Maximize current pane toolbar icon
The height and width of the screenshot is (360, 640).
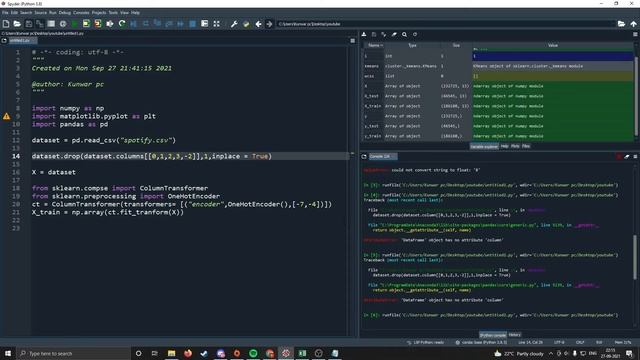pos(204,24)
